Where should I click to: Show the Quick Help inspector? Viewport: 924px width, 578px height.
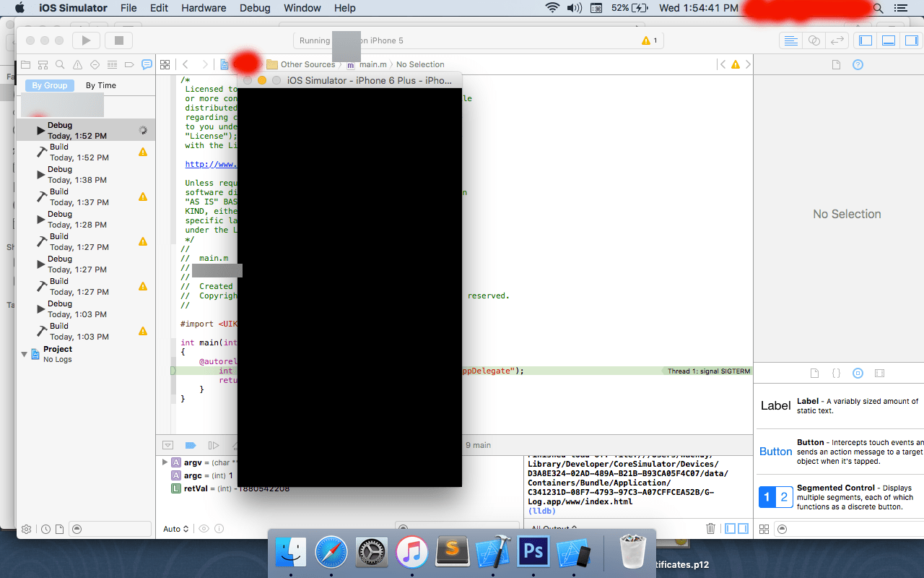(x=858, y=64)
